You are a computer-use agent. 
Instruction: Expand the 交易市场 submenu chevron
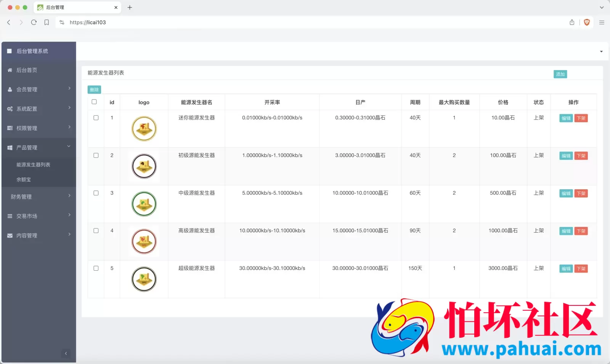69,215
